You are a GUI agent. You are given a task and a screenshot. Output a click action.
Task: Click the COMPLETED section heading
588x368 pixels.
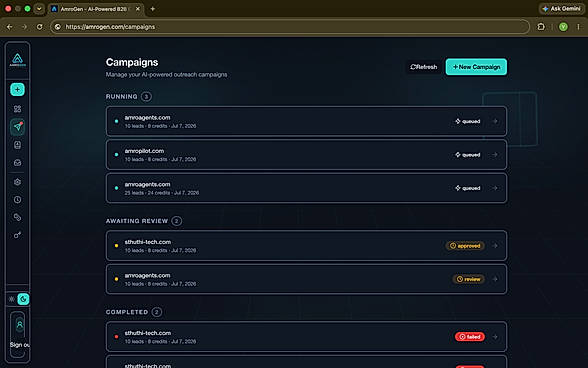point(127,312)
